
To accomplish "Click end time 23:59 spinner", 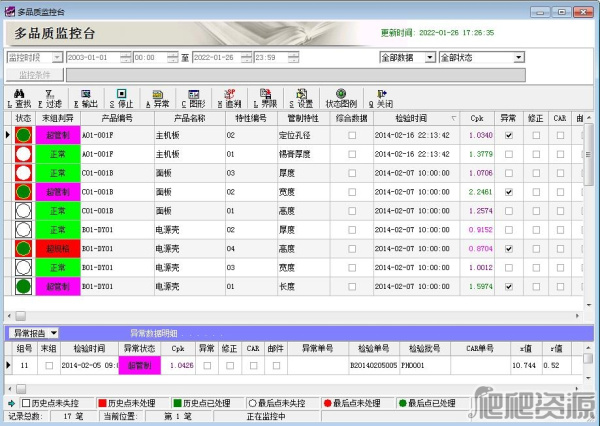I will 293,57.
